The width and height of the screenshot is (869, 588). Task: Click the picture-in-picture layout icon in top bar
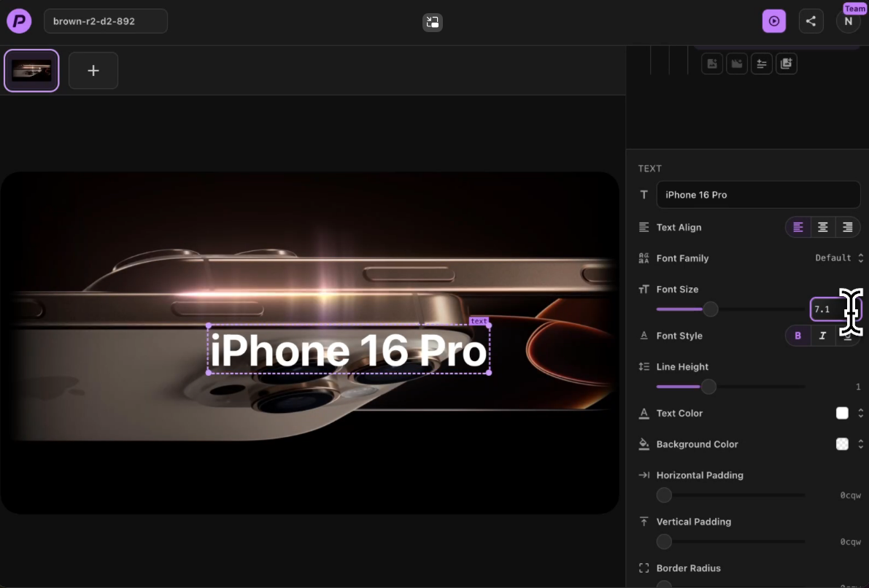point(432,22)
